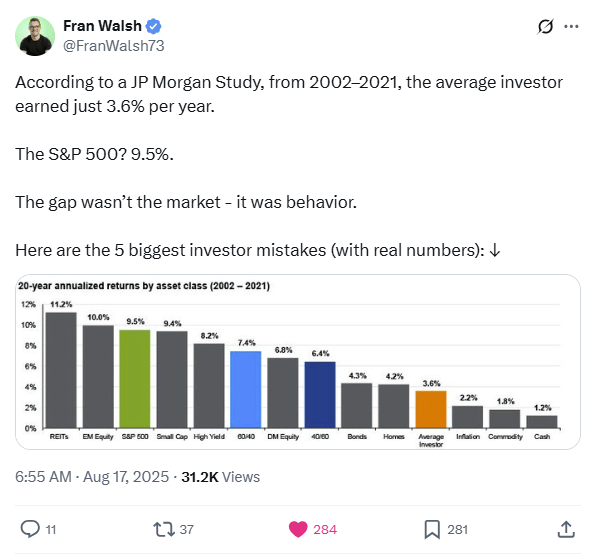Bookmark the tweet with the bookmark icon
595x560 pixels.
pos(432,529)
